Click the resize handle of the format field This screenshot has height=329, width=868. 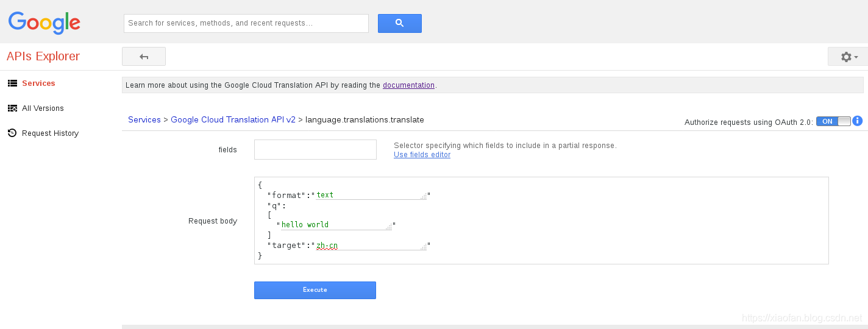click(424, 197)
